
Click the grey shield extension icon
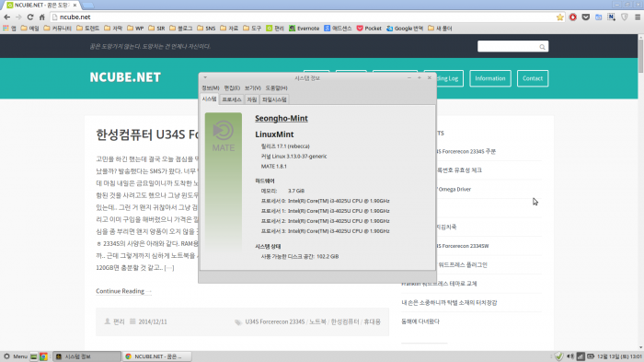pyautogui.click(x=625, y=18)
